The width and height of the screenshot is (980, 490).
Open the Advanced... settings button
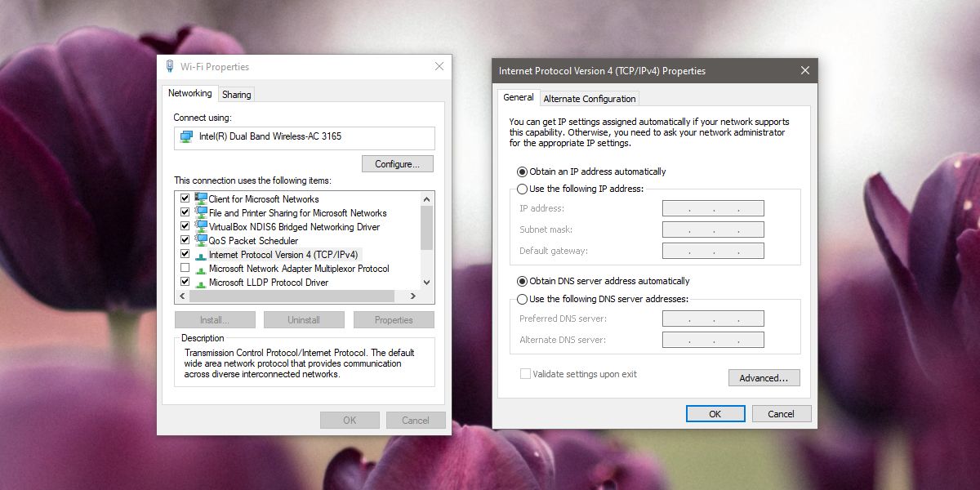(764, 378)
